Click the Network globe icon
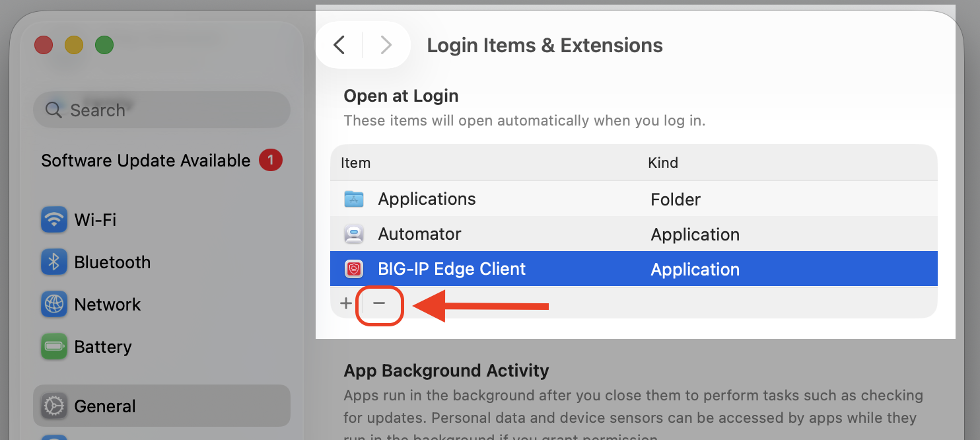This screenshot has width=980, height=440. point(53,305)
